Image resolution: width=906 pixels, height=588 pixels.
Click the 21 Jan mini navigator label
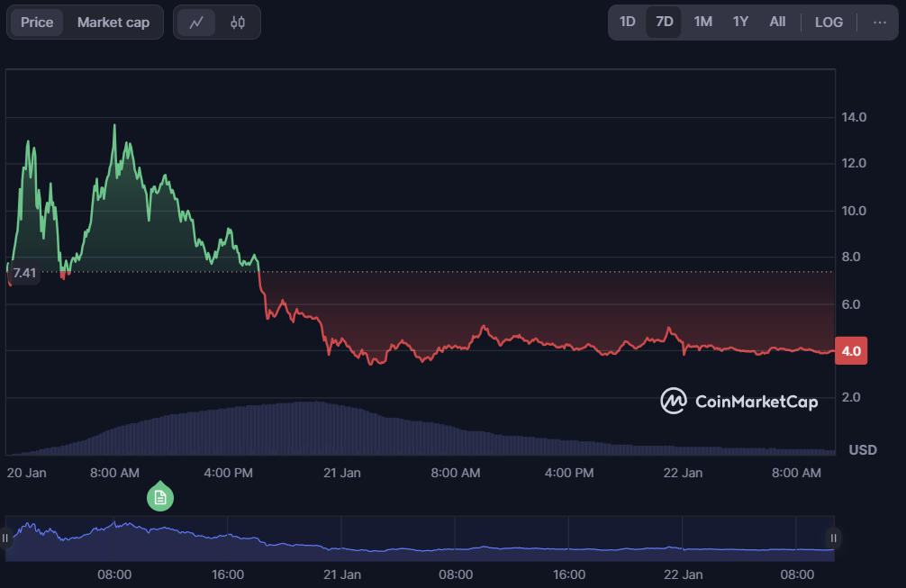pyautogui.click(x=341, y=574)
